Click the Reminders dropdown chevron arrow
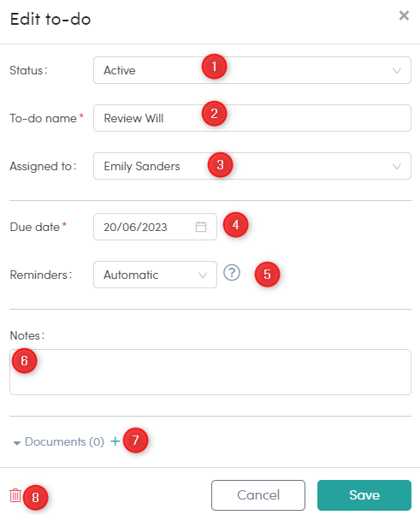 [x=203, y=275]
